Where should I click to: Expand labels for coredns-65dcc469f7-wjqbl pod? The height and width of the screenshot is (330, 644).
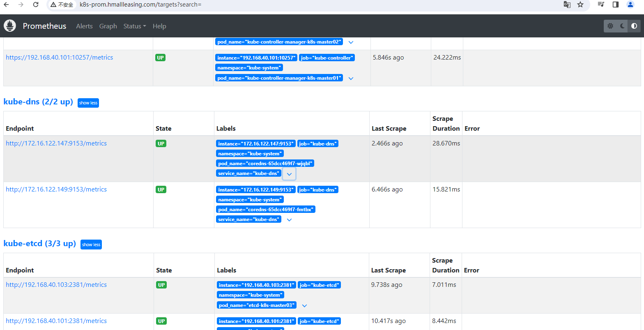(x=289, y=174)
